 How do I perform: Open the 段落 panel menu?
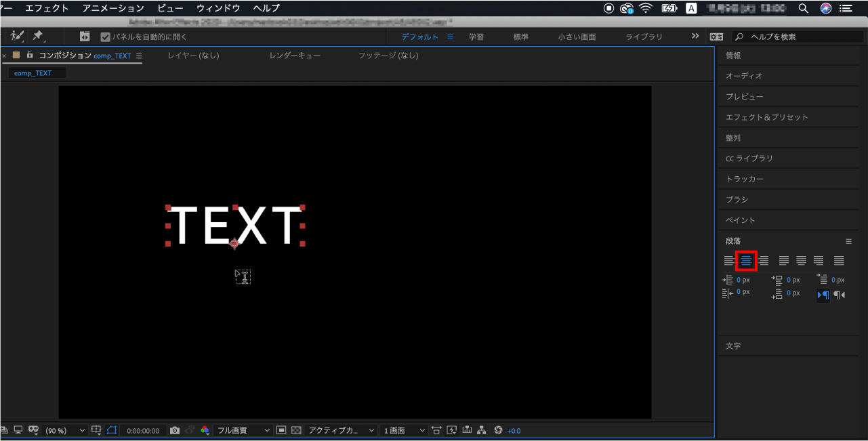click(x=848, y=241)
